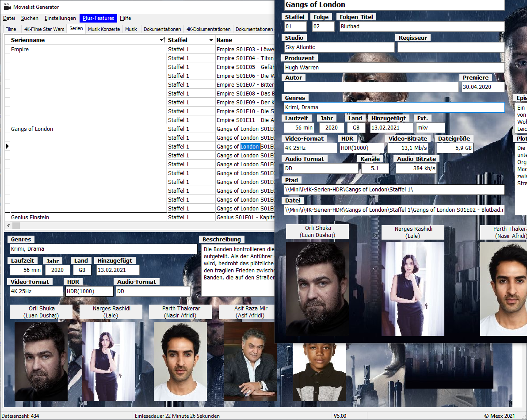The height and width of the screenshot is (420, 527).
Task: Edit the Folge field showing 02
Action: (323, 27)
